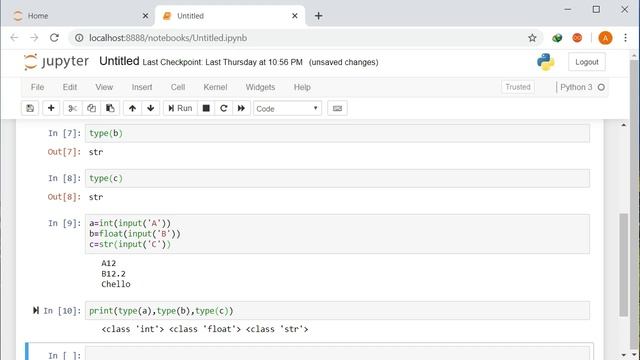Click the orange extension icon
This screenshot has width=640, height=360.
pyautogui.click(x=577, y=38)
